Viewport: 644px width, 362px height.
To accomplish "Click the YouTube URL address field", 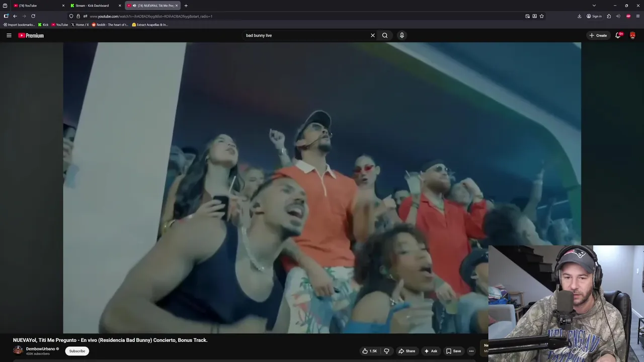I will tap(304, 16).
